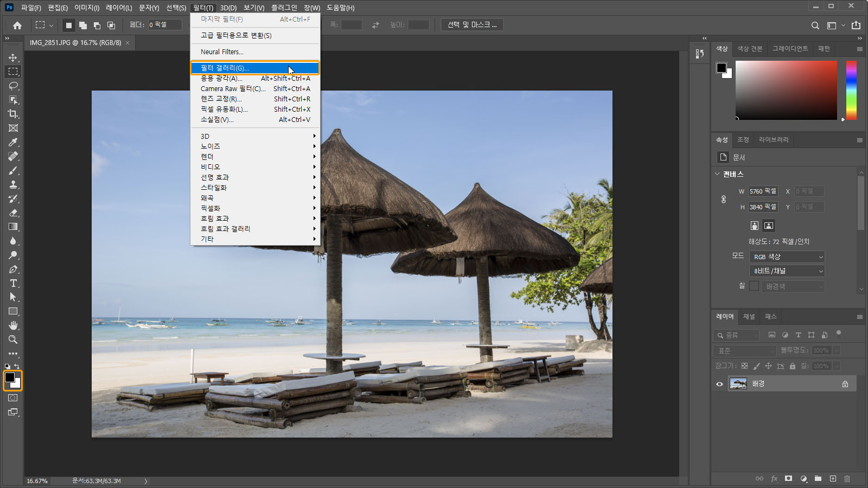Create new layer with plus icon
The width and height of the screenshot is (868, 488).
[833, 478]
